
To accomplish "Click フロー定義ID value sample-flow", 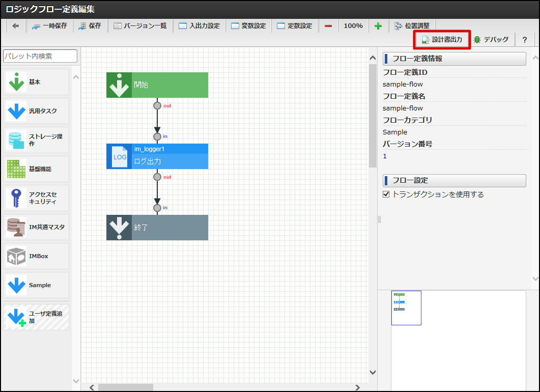I will 403,85.
